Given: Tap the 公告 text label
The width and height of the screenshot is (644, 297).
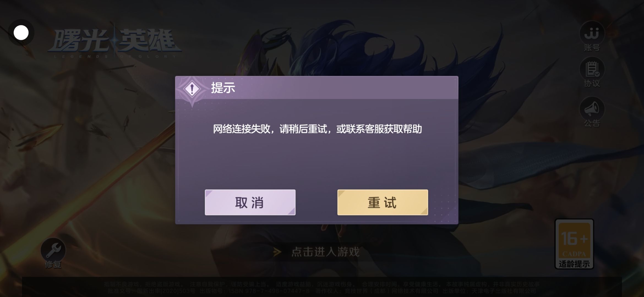Looking at the screenshot, I should (x=592, y=123).
